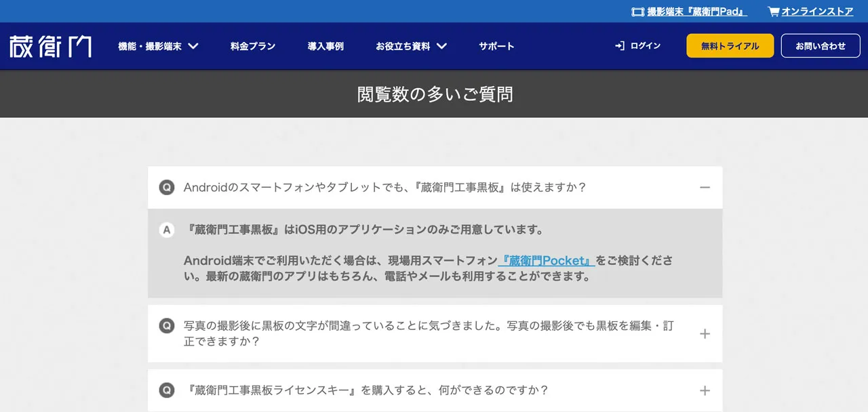Click Q icon of ライセンスキー question
The image size is (868, 412).
(x=167, y=390)
